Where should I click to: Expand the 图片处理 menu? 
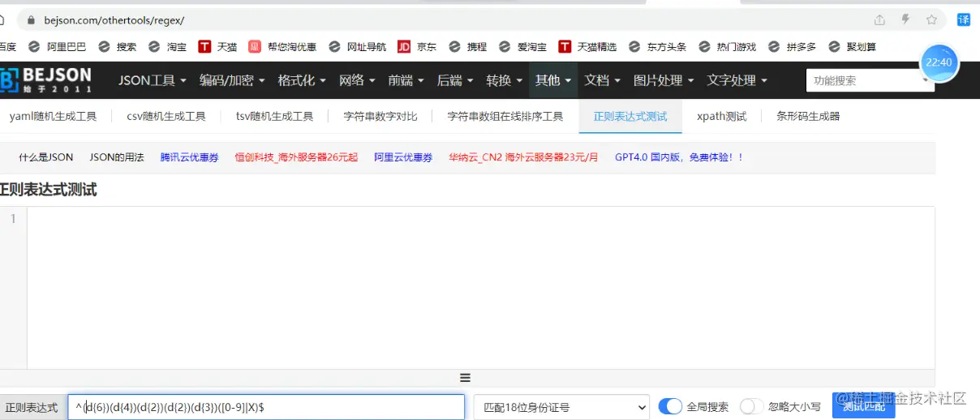click(x=664, y=80)
